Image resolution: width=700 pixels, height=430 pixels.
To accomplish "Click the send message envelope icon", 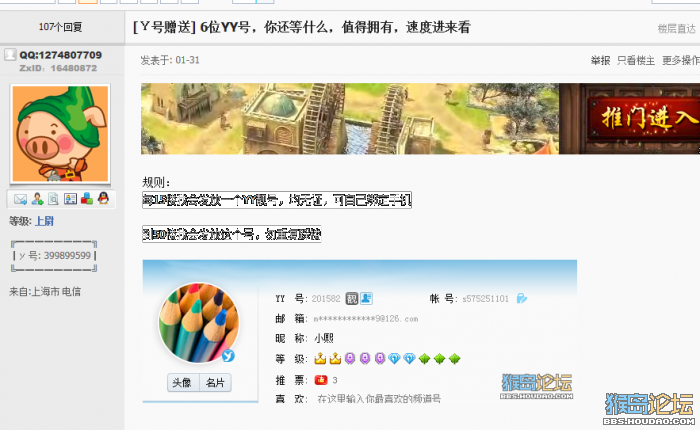I will pyautogui.click(x=20, y=199).
